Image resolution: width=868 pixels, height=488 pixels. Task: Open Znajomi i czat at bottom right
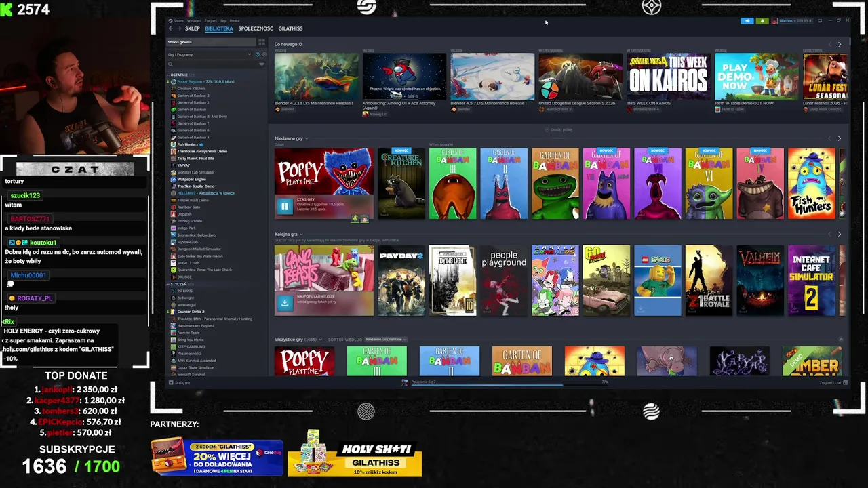[x=833, y=382]
